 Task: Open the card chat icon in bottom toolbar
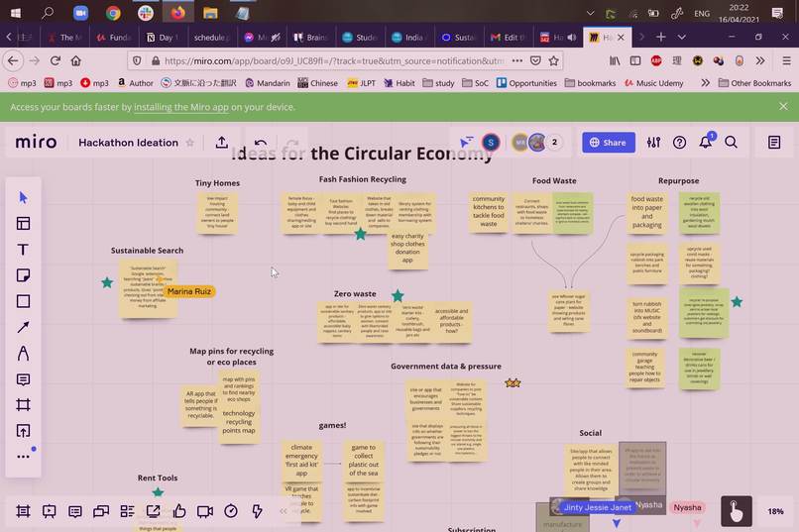(x=101, y=511)
